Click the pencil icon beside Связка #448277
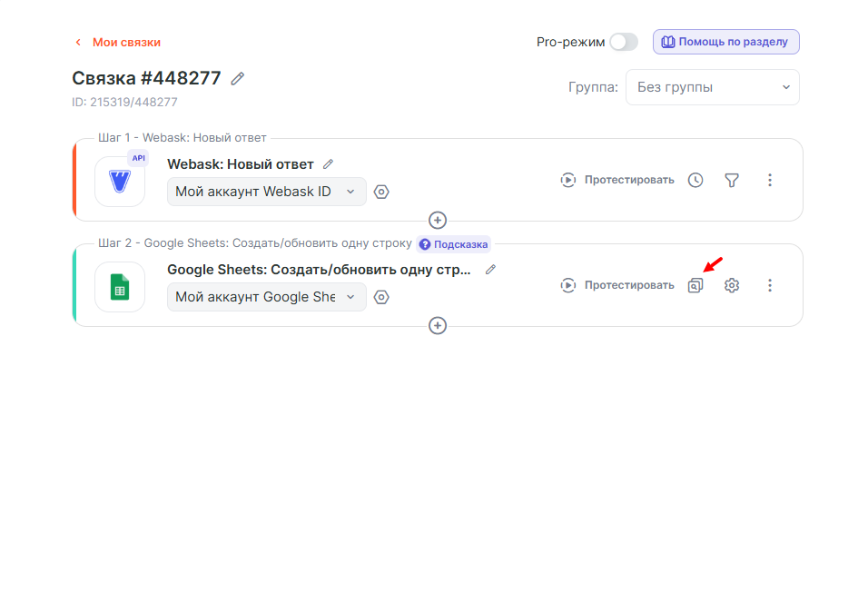This screenshot has height=593, width=868. pos(238,79)
